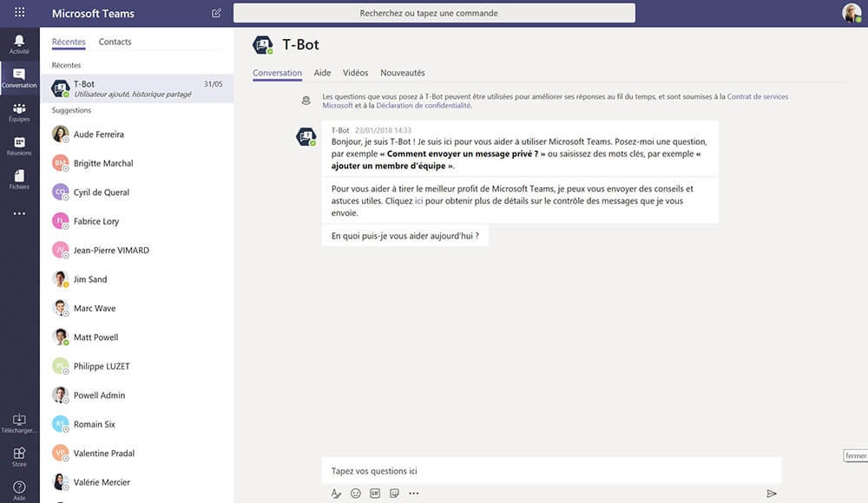Open more apps via the sidebar ellipsis
Viewport: 868px width, 503px height.
pyautogui.click(x=19, y=213)
